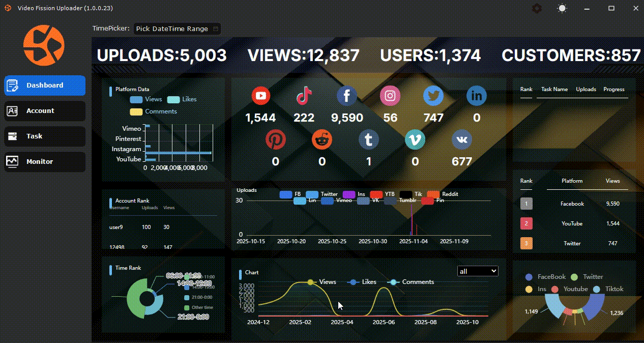Open the Instagram platform icon
This screenshot has height=343, width=644.
(x=390, y=96)
